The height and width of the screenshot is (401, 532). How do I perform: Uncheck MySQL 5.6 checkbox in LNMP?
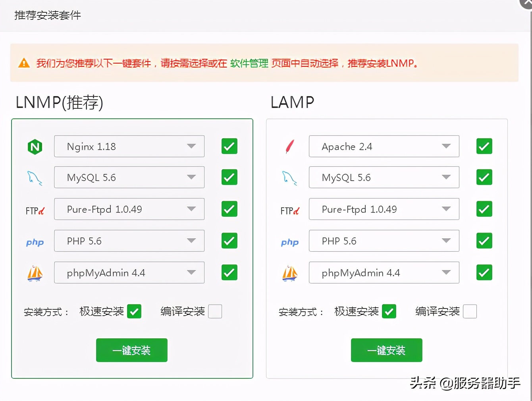(229, 177)
